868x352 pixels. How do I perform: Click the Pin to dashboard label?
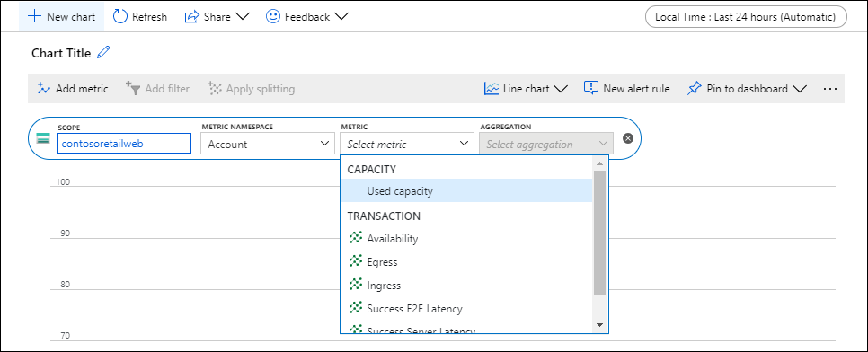coord(747,89)
